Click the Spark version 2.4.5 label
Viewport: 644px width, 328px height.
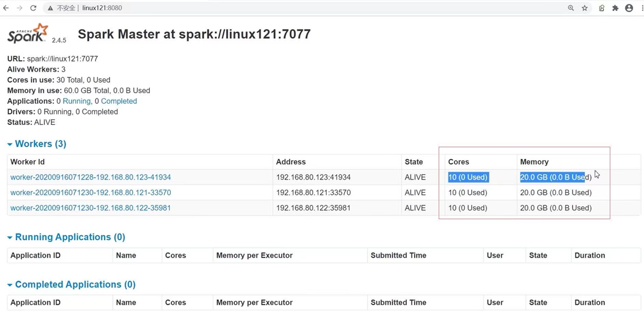click(x=59, y=40)
